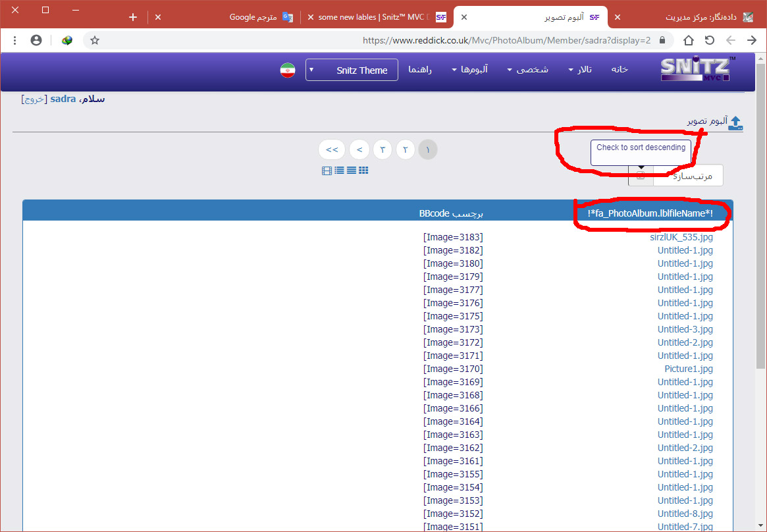767x532 pixels.
Task: Open the Snitz Theme dropdown
Action: click(352, 70)
